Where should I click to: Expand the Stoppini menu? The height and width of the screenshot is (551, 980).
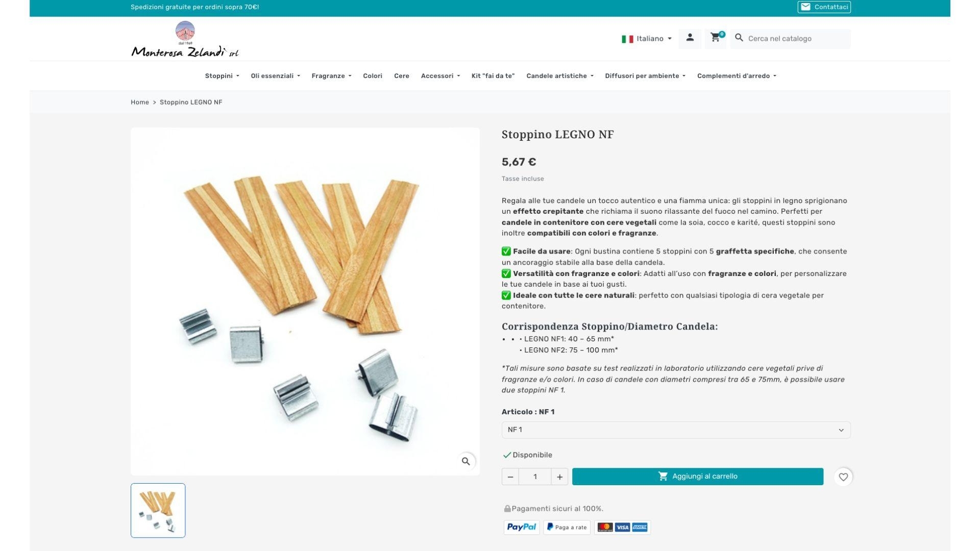click(x=222, y=76)
